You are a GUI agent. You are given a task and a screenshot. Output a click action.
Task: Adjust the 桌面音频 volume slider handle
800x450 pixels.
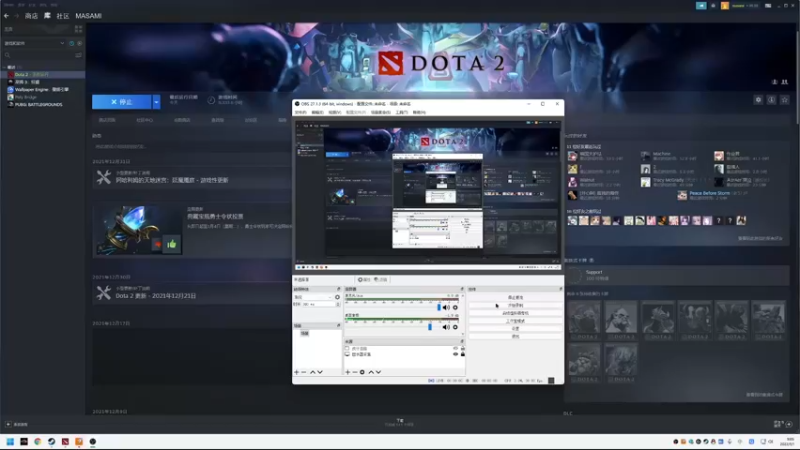(x=430, y=327)
